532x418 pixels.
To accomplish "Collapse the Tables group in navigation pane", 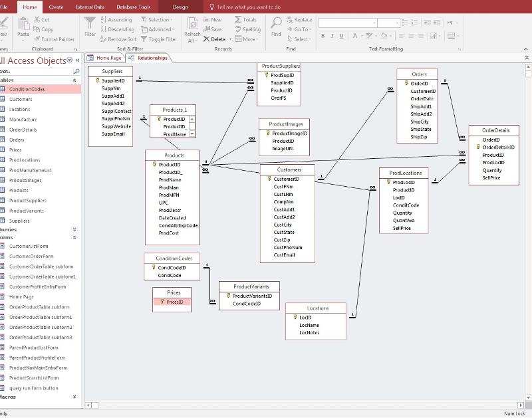I will pos(74,80).
